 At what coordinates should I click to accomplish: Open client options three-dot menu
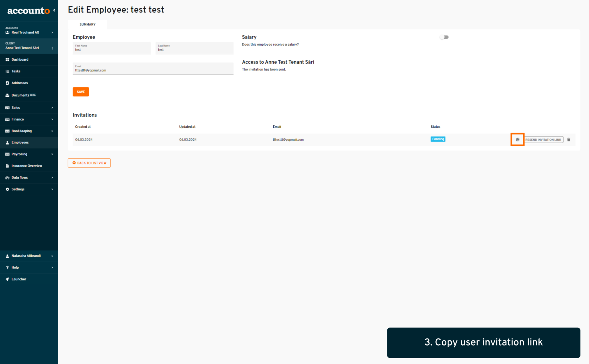(x=52, y=48)
